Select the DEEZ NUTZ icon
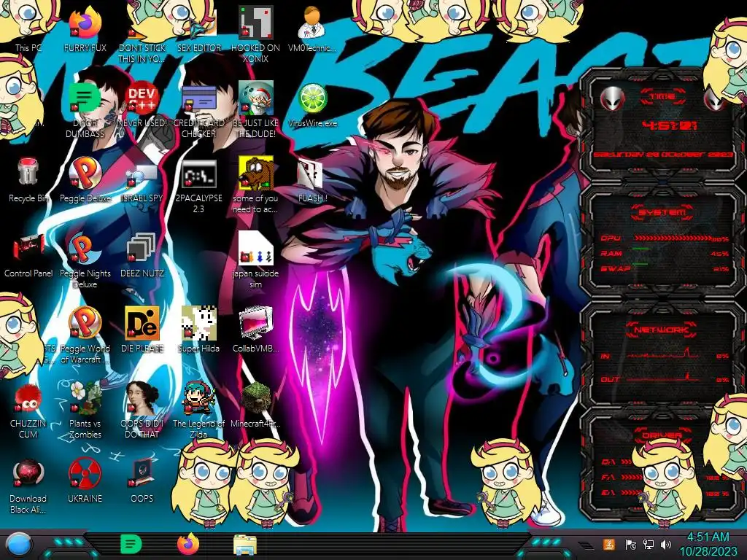 pyautogui.click(x=142, y=254)
